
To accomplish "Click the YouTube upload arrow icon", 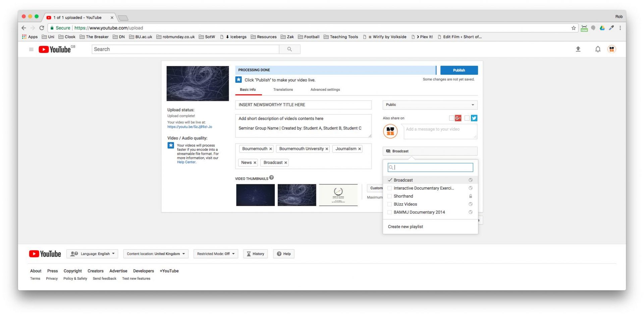I will pos(578,49).
